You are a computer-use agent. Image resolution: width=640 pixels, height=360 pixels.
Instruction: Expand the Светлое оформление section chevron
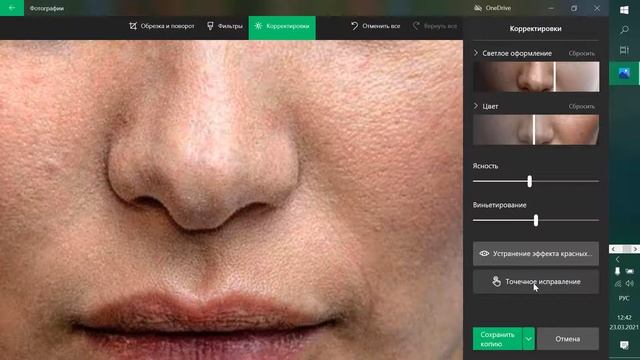pyautogui.click(x=476, y=53)
